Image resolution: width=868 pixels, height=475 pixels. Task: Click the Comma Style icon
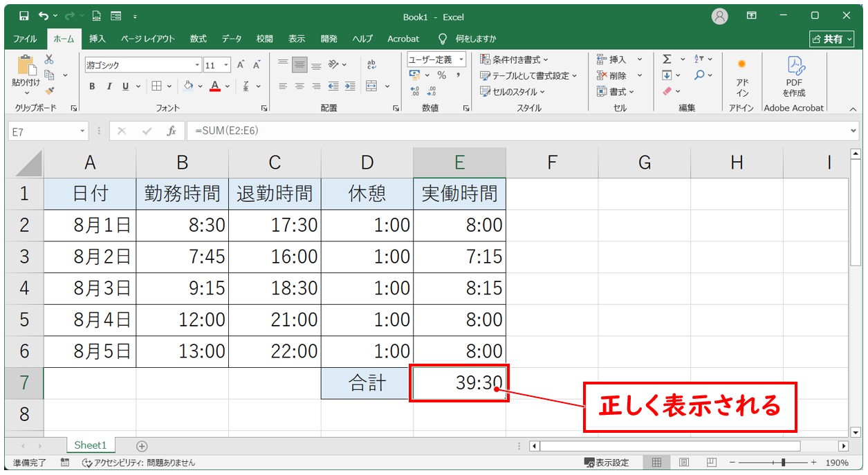458,75
